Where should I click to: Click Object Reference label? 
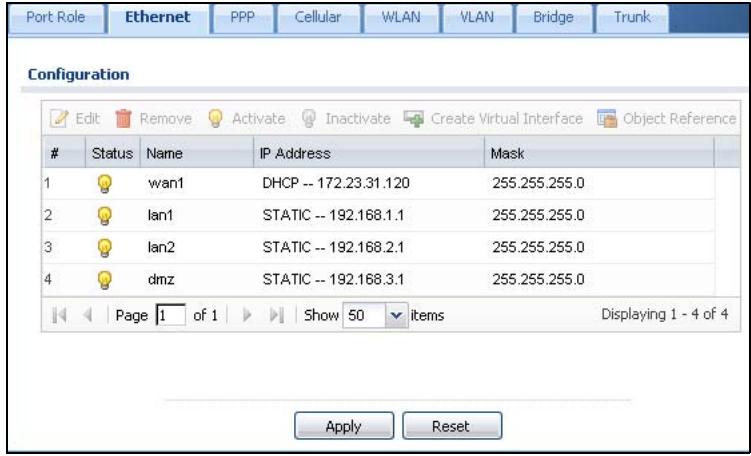pyautogui.click(x=680, y=118)
